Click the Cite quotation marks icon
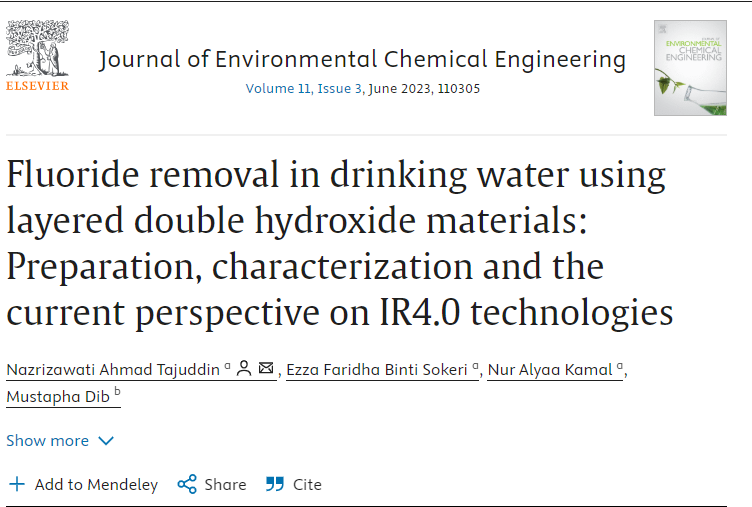This screenshot has height=507, width=752. [275, 484]
